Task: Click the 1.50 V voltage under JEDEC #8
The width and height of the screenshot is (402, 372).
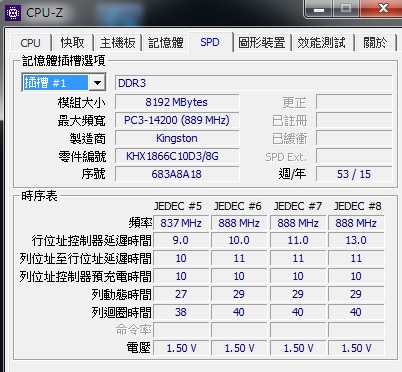Action: pos(356,348)
